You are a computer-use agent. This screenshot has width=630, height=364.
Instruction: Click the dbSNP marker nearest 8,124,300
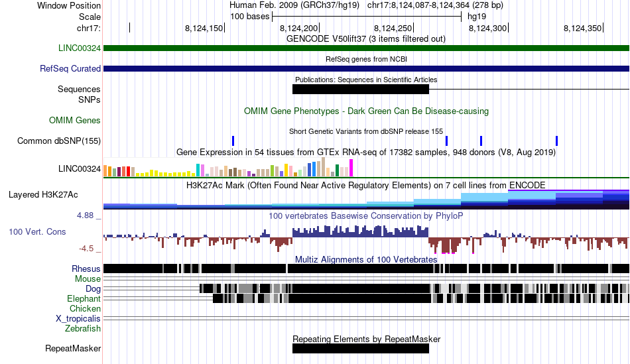(x=481, y=141)
